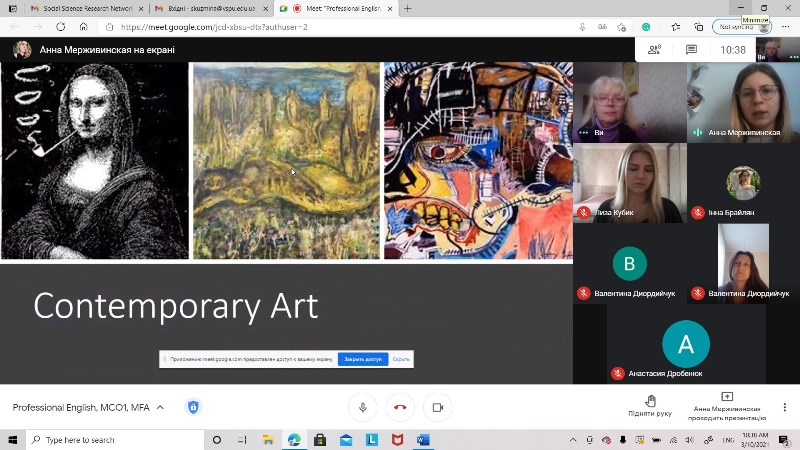The height and width of the screenshot is (450, 800).
Task: Open Microsoft Word from taskbar
Action: (x=423, y=440)
